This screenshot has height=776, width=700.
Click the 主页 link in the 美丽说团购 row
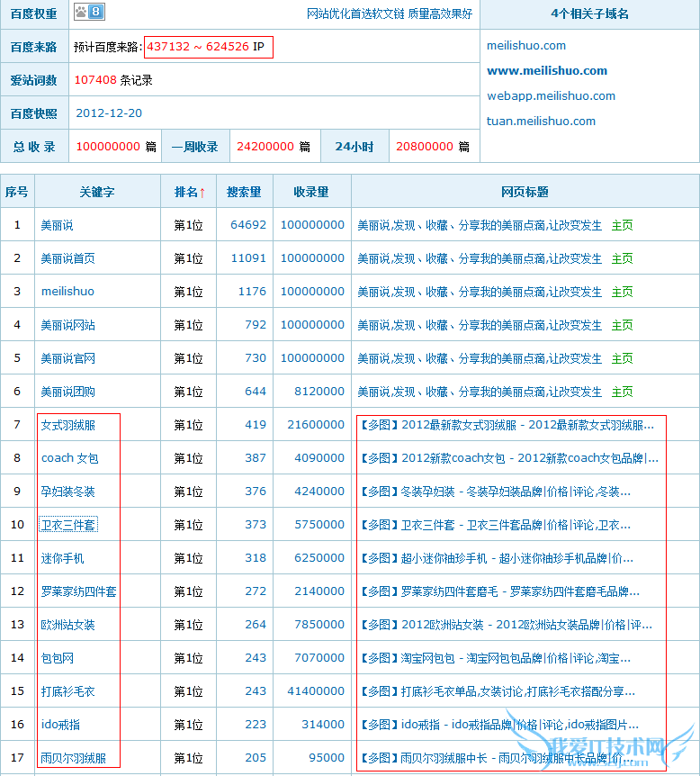click(x=622, y=392)
